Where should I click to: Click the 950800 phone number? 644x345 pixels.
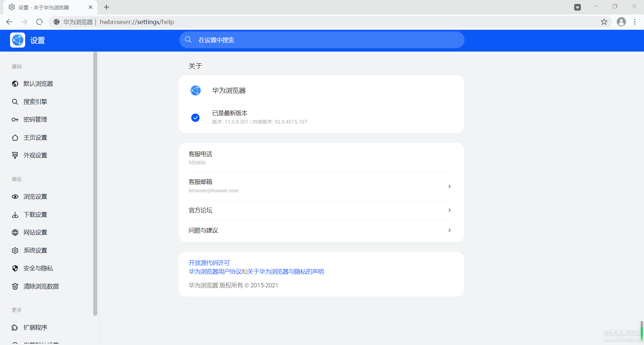(x=197, y=163)
